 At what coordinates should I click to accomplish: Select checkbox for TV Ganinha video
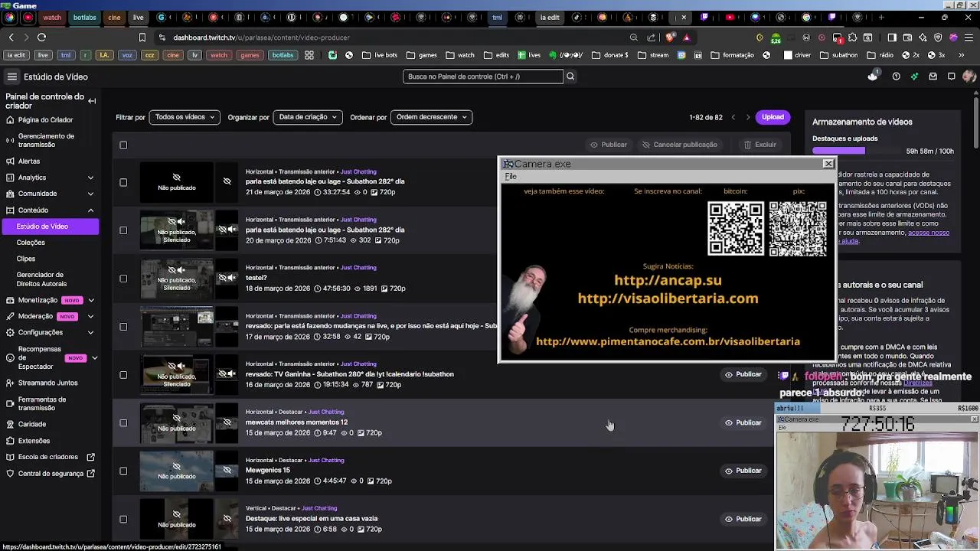click(x=123, y=375)
